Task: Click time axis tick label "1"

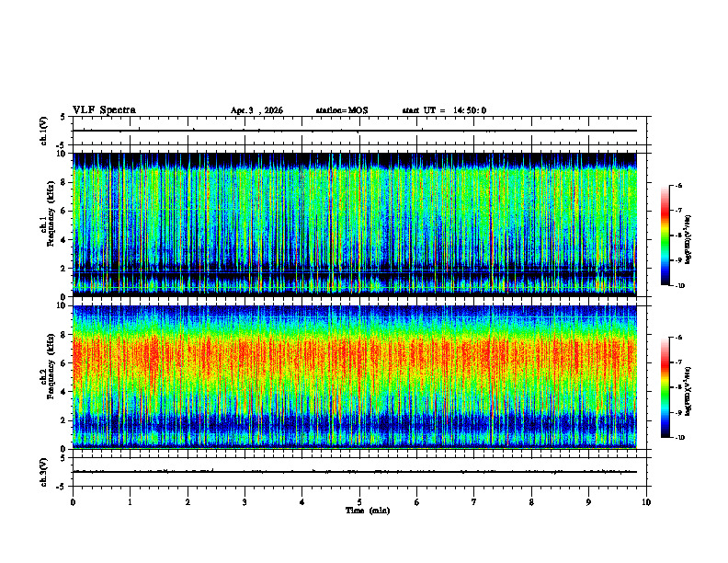Action: [130, 502]
